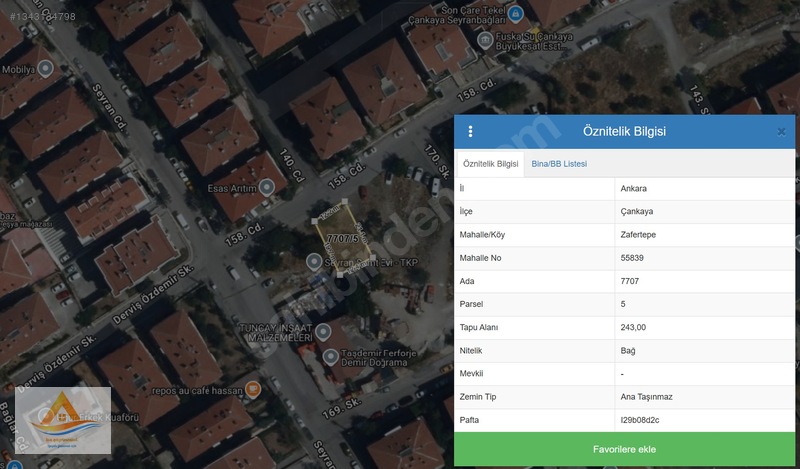Open the three-dot options menu in panel header
Screen dimensions: 800x469
pos(470,132)
